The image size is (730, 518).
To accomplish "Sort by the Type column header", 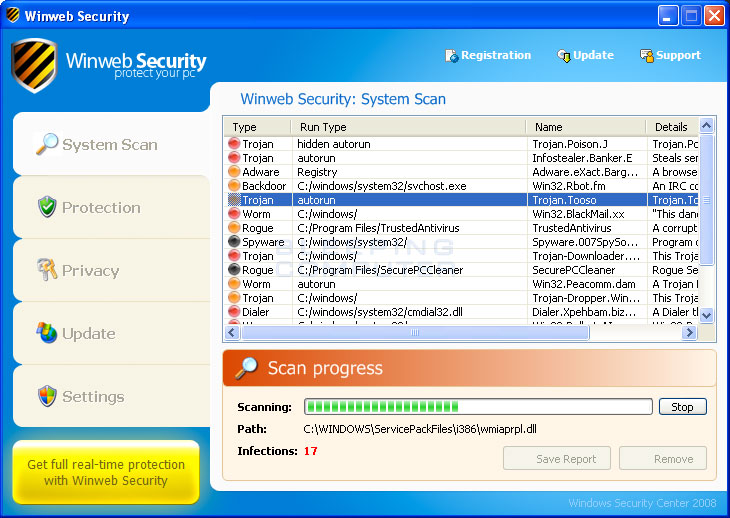I will pos(257,127).
